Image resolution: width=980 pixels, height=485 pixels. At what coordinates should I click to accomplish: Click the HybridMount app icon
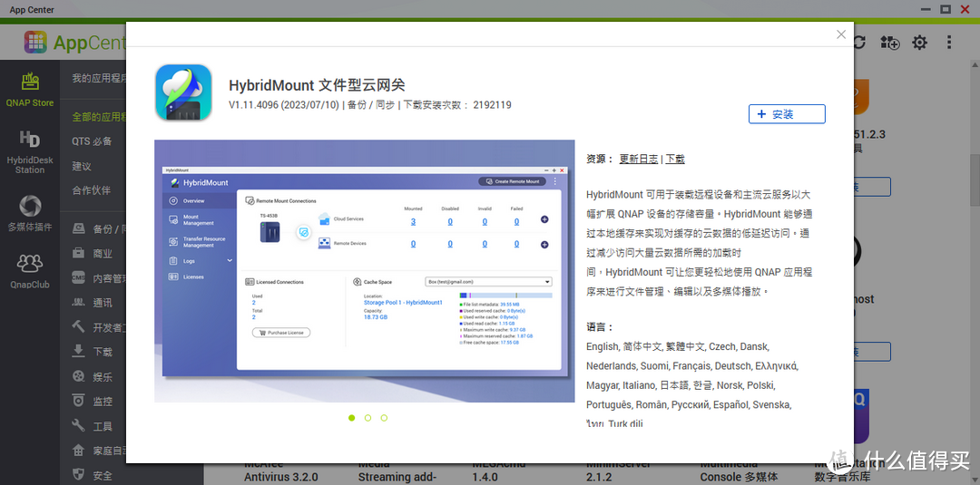coord(183,92)
